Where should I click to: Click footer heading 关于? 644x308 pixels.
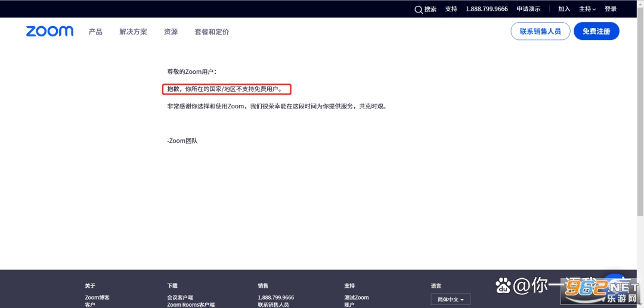point(90,286)
